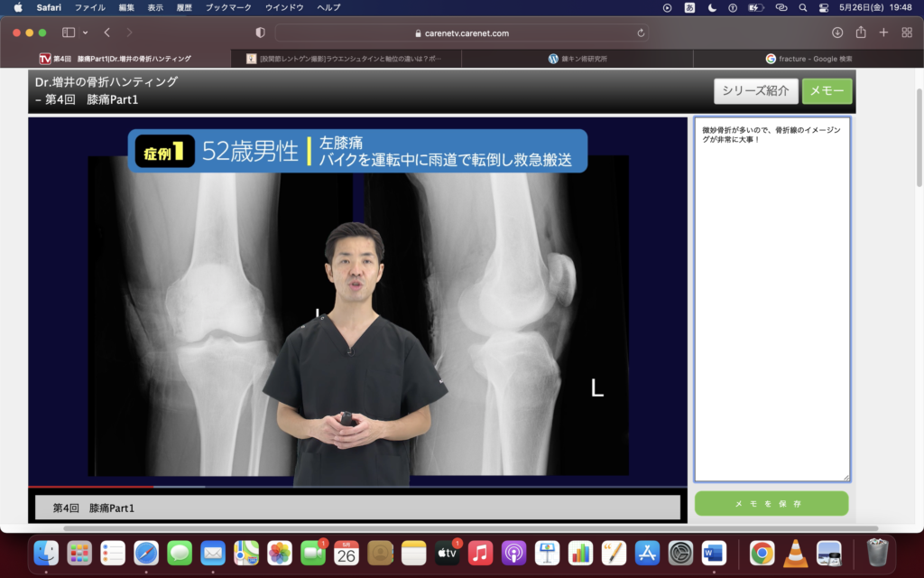
Task: Open the Safari downloads icon
Action: tap(837, 33)
